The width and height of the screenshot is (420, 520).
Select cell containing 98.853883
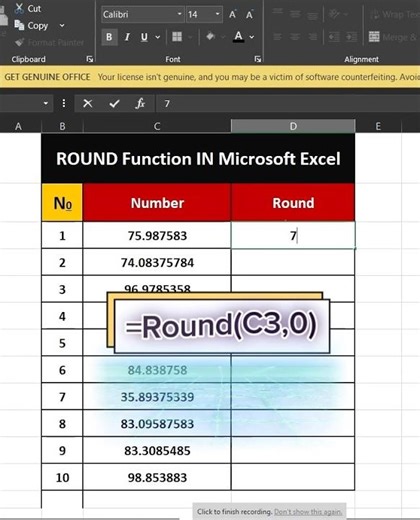[157, 477]
